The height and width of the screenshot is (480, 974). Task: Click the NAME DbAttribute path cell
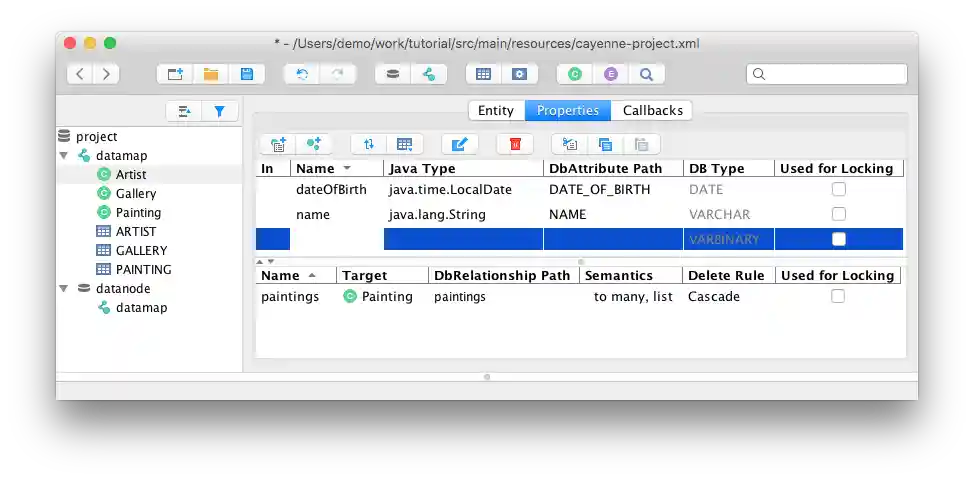(614, 214)
